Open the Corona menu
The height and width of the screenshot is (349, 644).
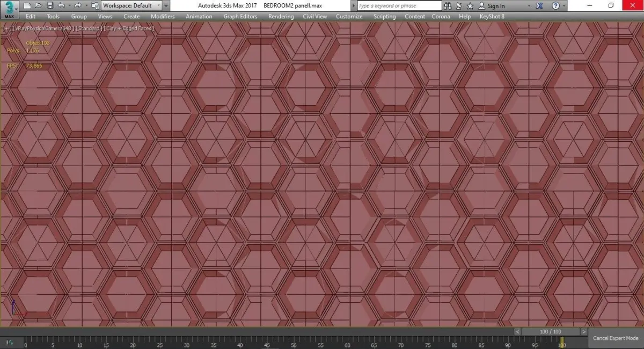(441, 16)
